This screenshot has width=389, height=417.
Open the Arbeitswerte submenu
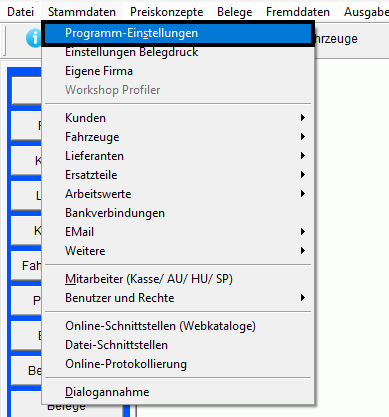click(178, 194)
